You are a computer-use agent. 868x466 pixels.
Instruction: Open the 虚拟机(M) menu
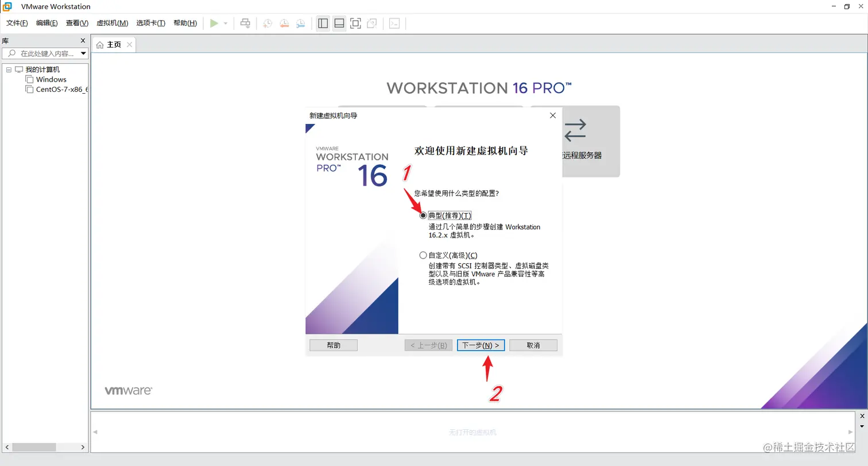112,23
